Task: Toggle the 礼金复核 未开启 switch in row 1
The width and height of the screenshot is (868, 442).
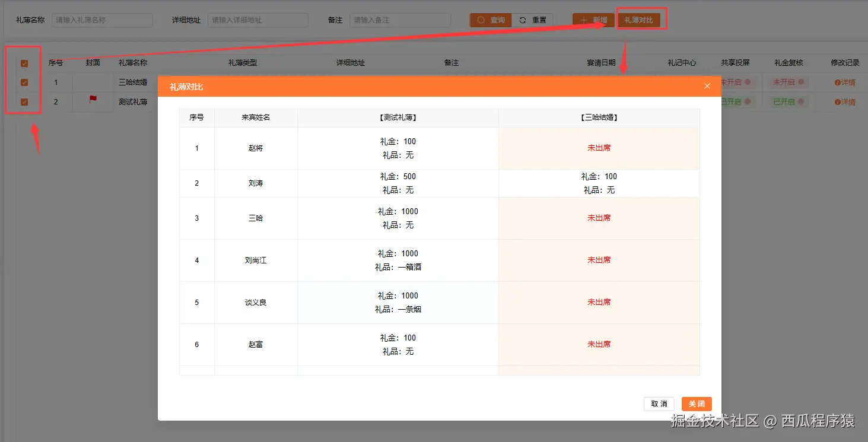Action: 788,82
